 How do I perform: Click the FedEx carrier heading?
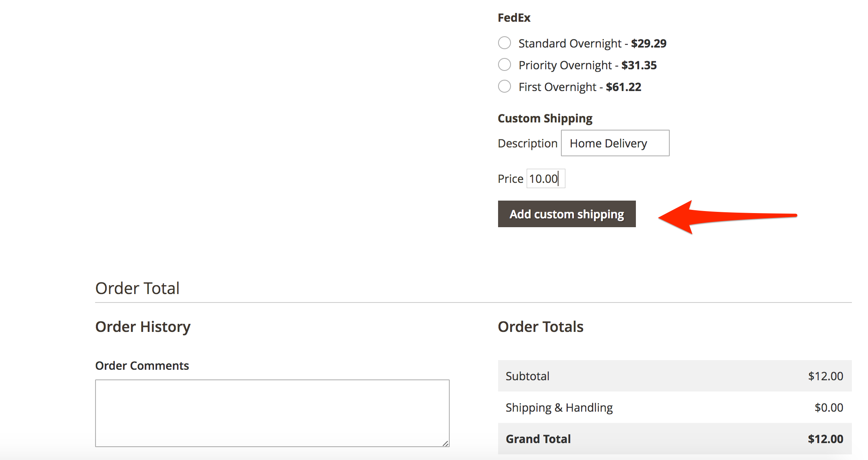[x=514, y=18]
